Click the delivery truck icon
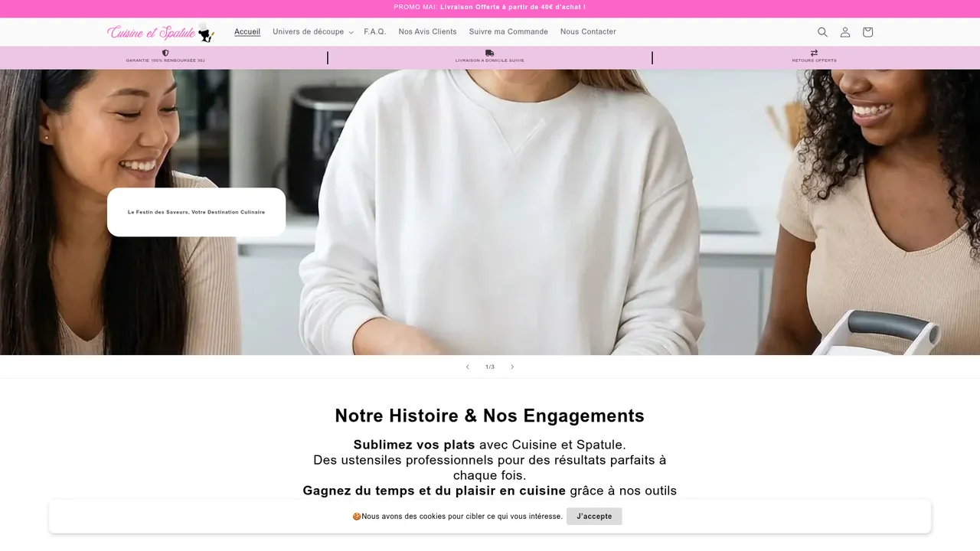 point(490,53)
